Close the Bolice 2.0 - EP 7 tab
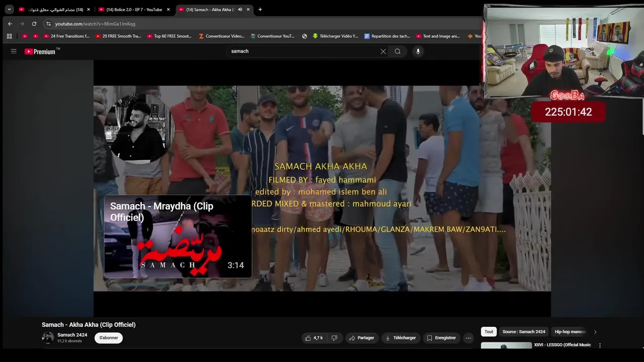This screenshot has height=362, width=644. (x=168, y=10)
